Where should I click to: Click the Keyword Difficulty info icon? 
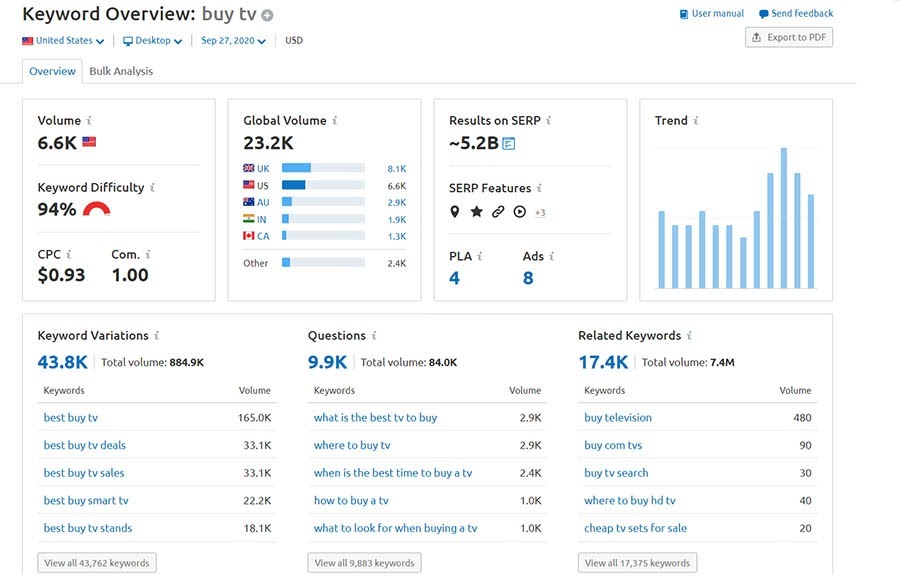[x=152, y=188]
